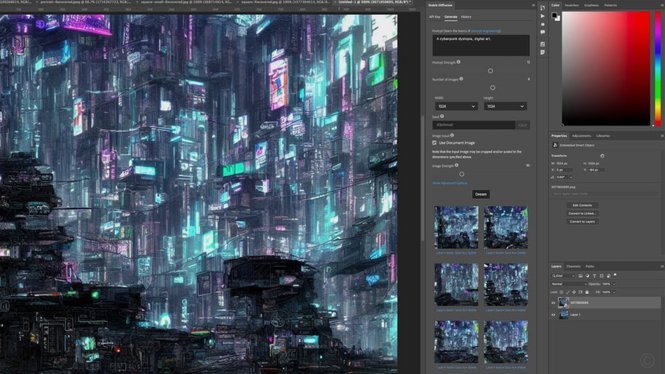Switch to the Color tab
The height and width of the screenshot is (374, 665).
click(555, 5)
